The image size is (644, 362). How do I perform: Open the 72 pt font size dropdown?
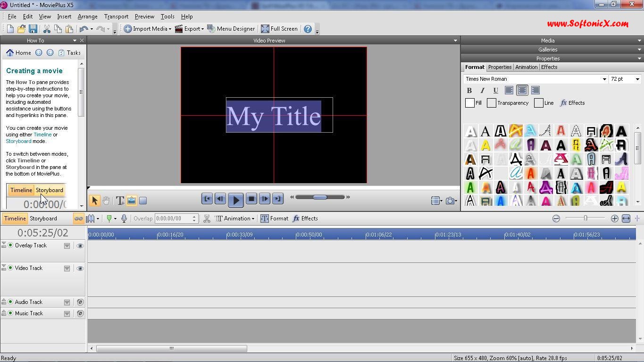(x=637, y=79)
